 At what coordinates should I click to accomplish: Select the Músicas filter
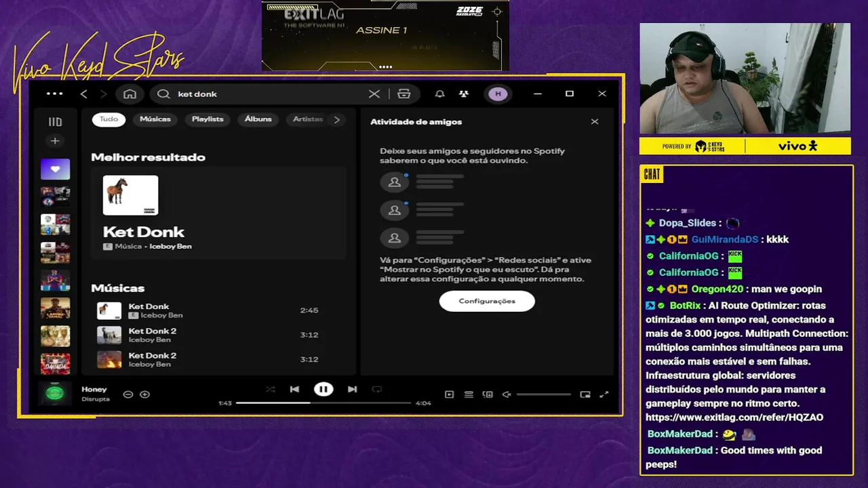pos(155,119)
